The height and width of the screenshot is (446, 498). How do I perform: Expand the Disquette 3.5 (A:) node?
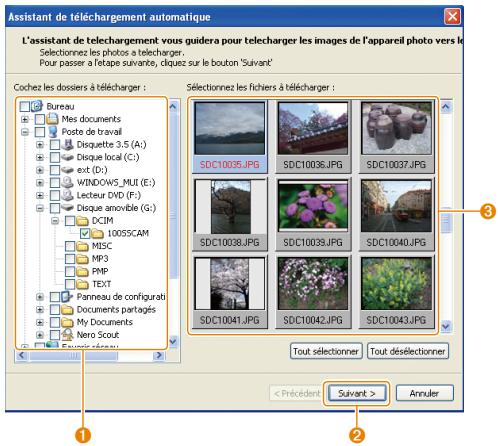click(40, 145)
